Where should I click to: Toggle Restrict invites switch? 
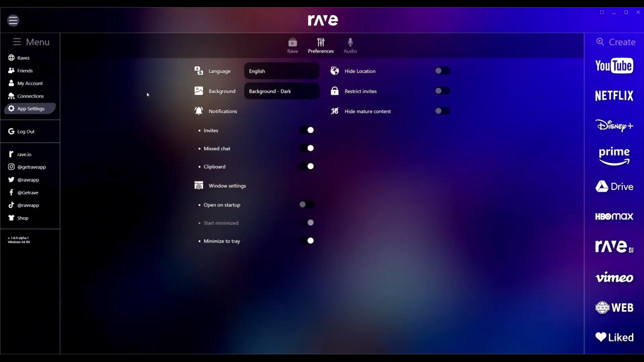[442, 91]
